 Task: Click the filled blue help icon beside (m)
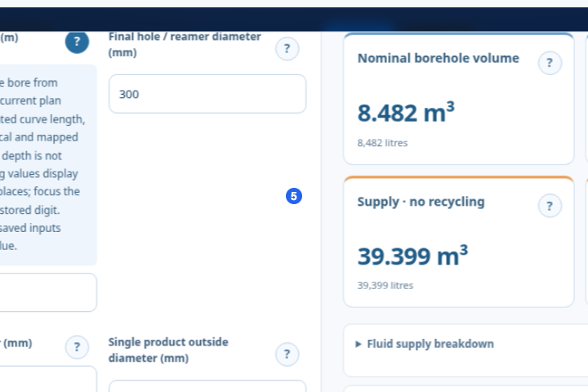click(x=77, y=42)
